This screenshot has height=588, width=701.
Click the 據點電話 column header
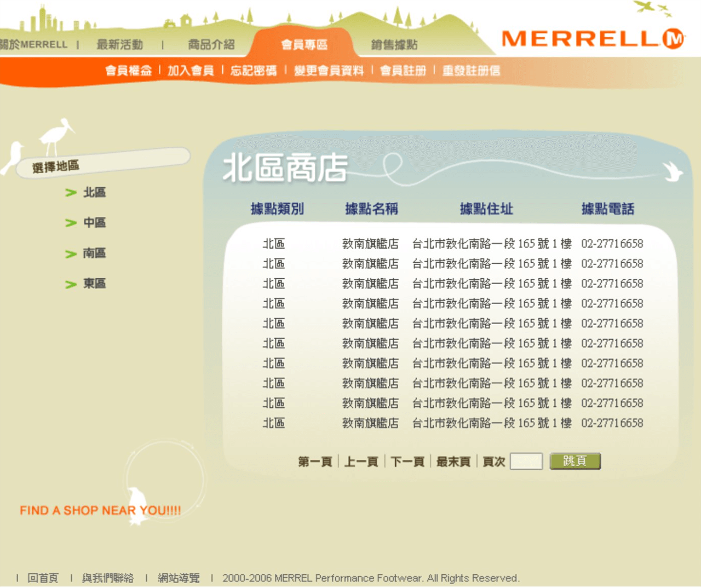click(608, 209)
